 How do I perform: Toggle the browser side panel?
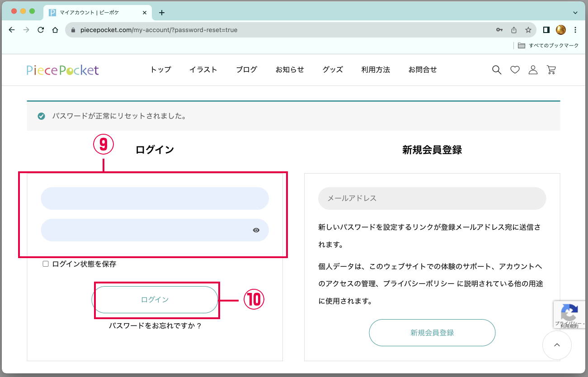click(x=546, y=30)
